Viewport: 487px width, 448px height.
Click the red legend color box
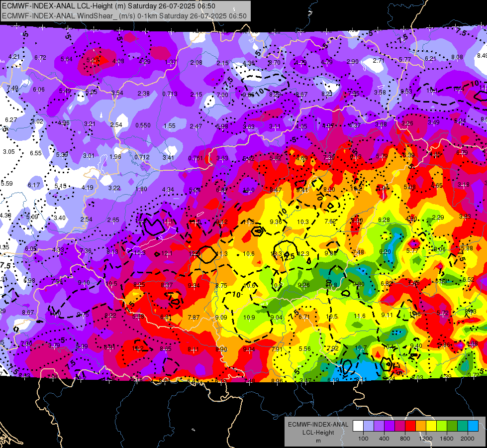coord(410,426)
